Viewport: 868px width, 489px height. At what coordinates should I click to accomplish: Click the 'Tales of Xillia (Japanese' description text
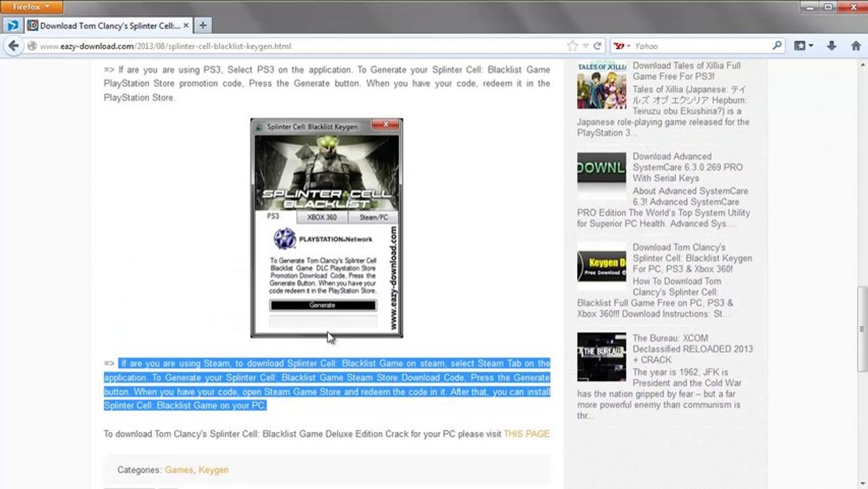click(x=664, y=111)
